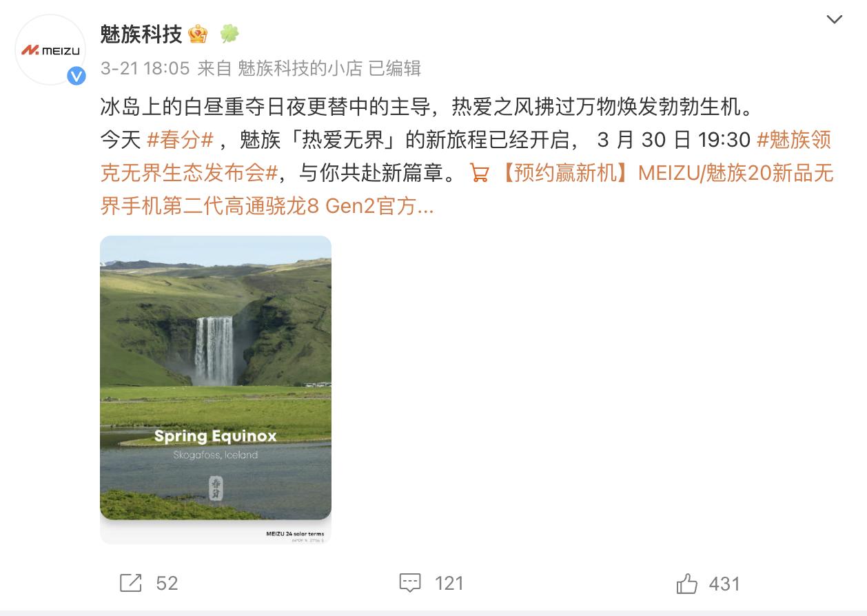
Task: Open the post options chevron menu
Action: [834, 20]
